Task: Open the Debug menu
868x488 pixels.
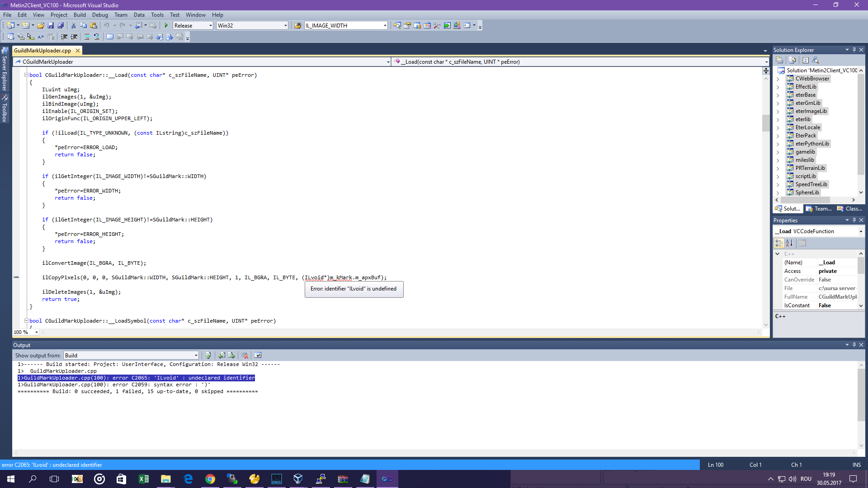Action: tap(100, 15)
